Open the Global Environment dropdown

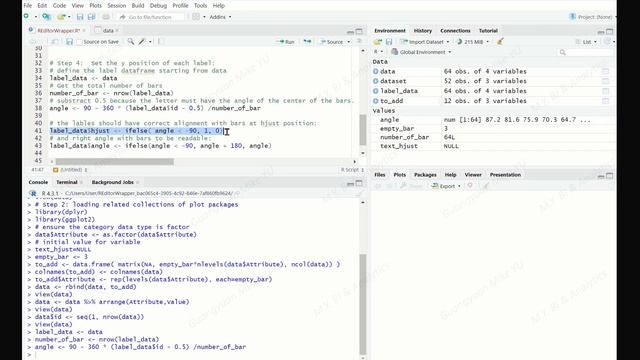pos(421,52)
